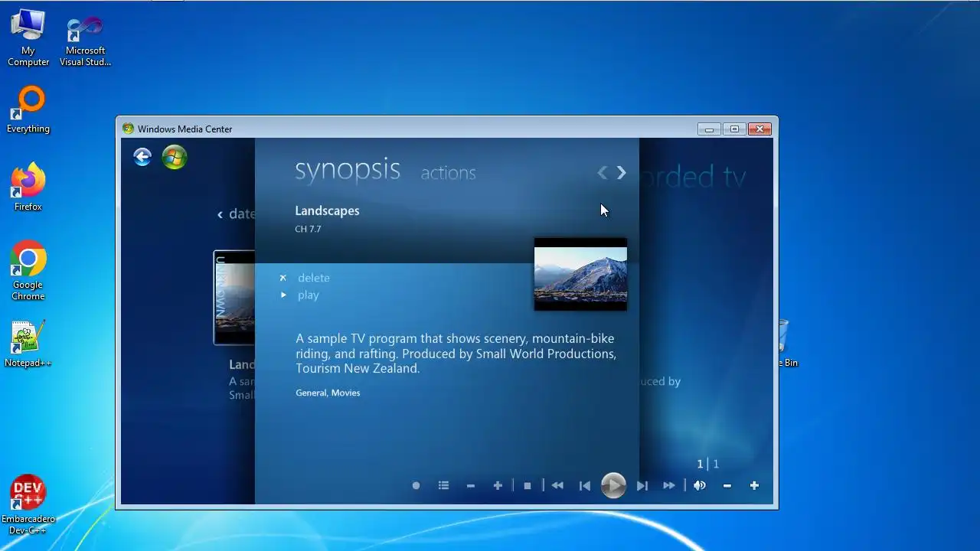
Task: Go back with the blue arrow button
Action: tap(142, 157)
